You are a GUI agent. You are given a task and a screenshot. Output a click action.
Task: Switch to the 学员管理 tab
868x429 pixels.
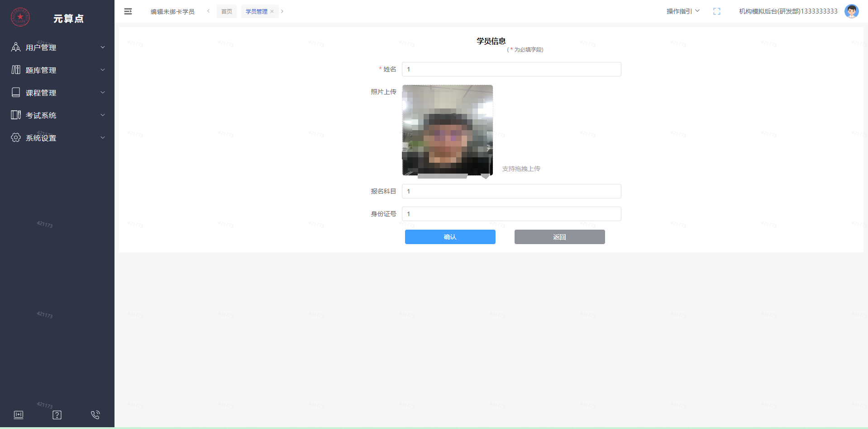point(257,11)
